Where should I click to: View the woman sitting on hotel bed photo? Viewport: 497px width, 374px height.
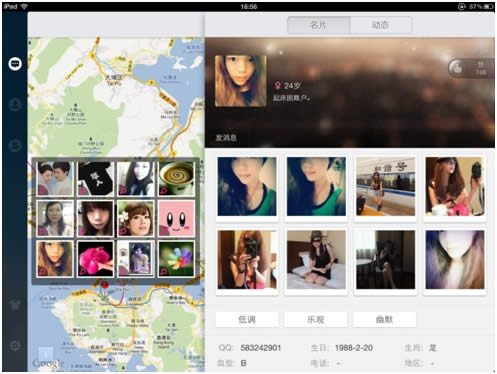tap(316, 260)
